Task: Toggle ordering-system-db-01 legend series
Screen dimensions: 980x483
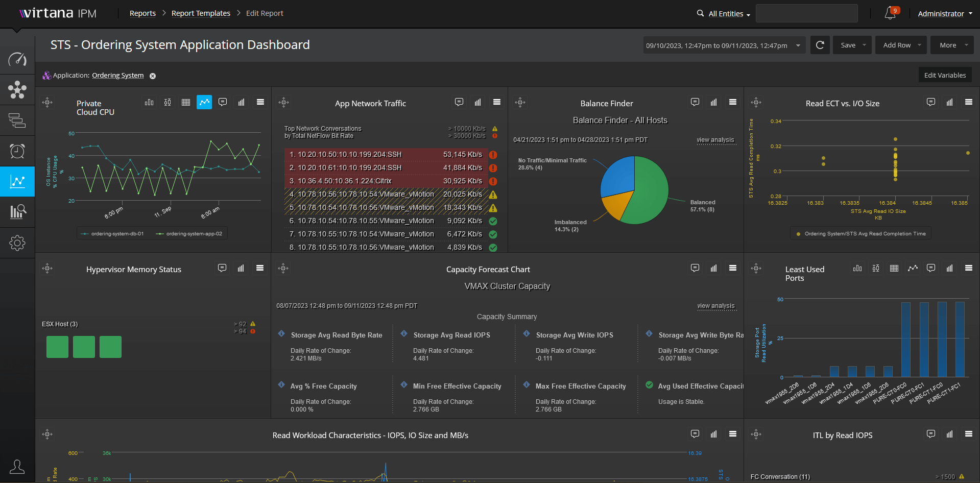Action: 112,234
